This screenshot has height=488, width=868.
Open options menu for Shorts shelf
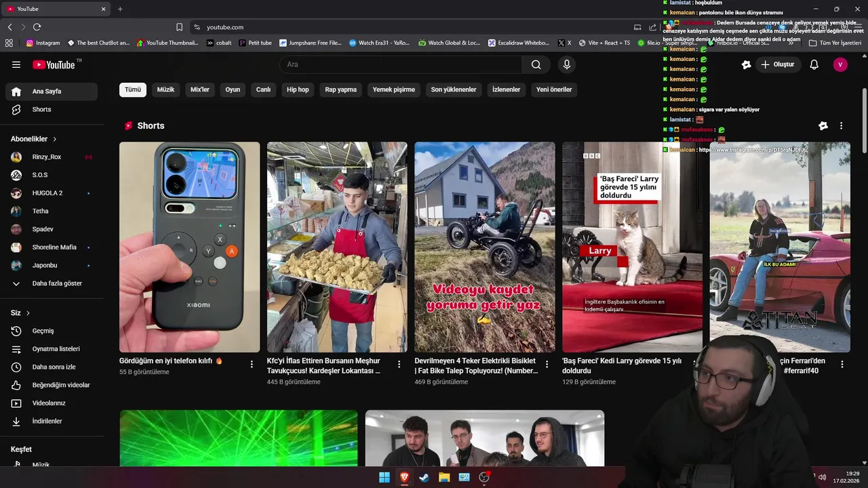[841, 125]
